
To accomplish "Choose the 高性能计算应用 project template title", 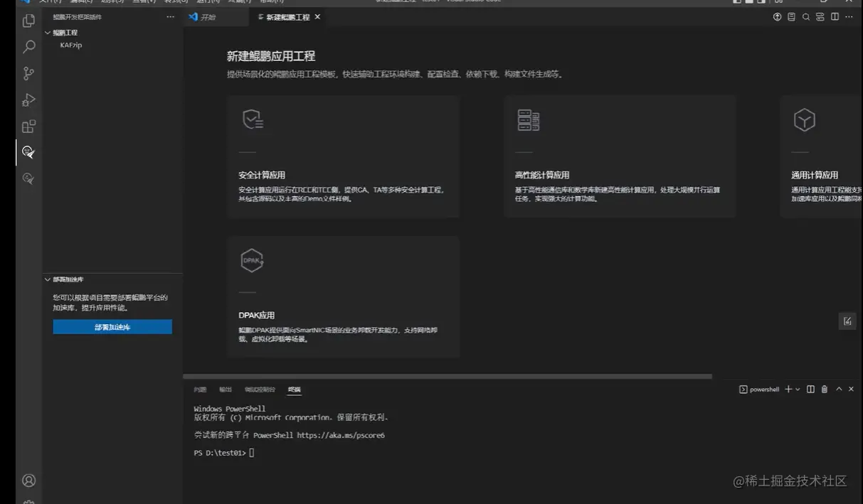I will click(542, 175).
